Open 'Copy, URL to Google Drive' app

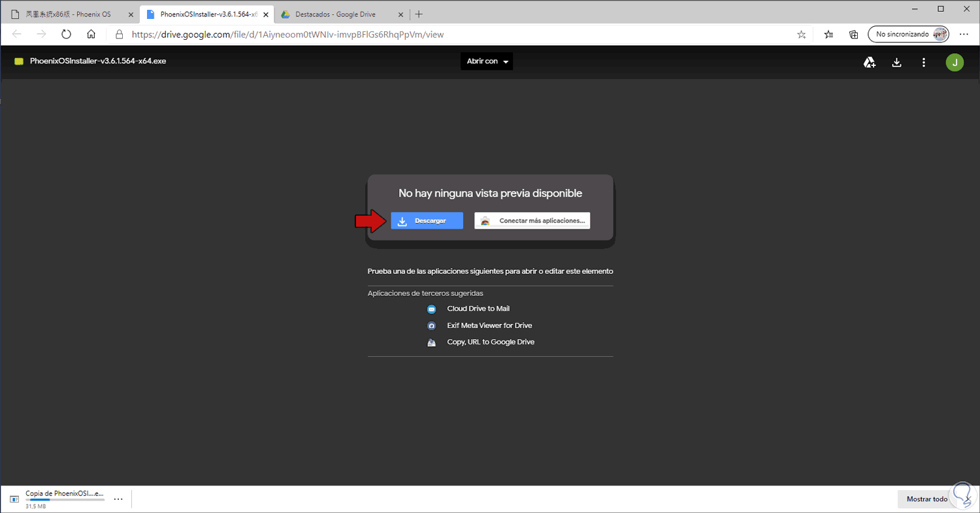click(491, 342)
